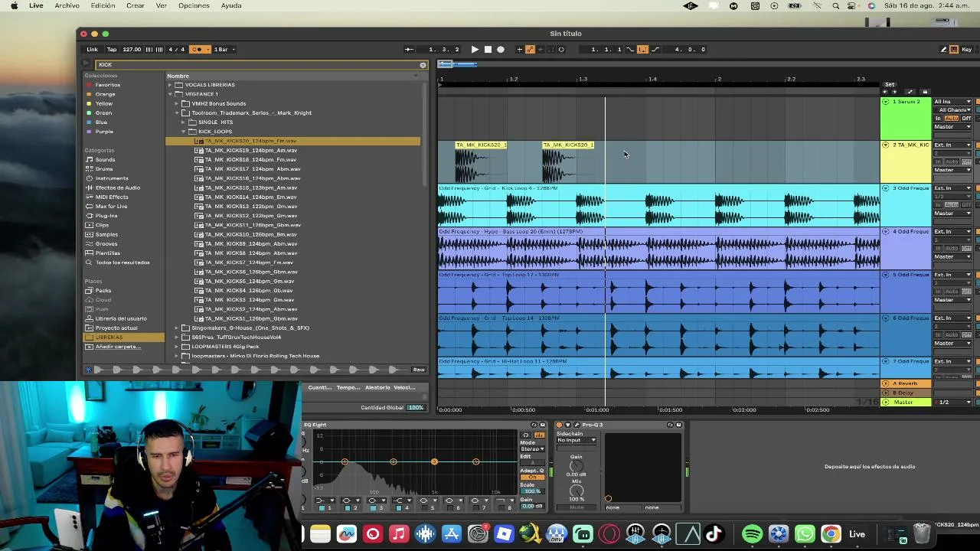
Task: Click the Punch-Out switch icon
Action: tap(655, 49)
